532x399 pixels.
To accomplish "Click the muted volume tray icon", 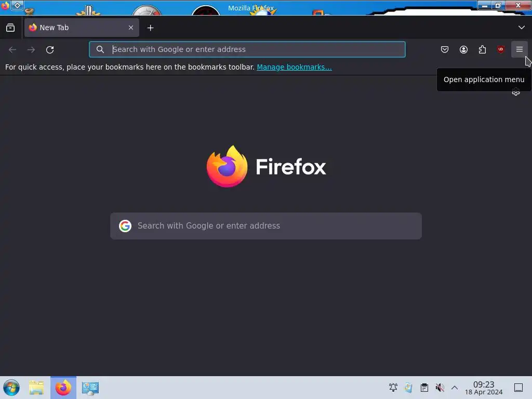I will pyautogui.click(x=440, y=388).
